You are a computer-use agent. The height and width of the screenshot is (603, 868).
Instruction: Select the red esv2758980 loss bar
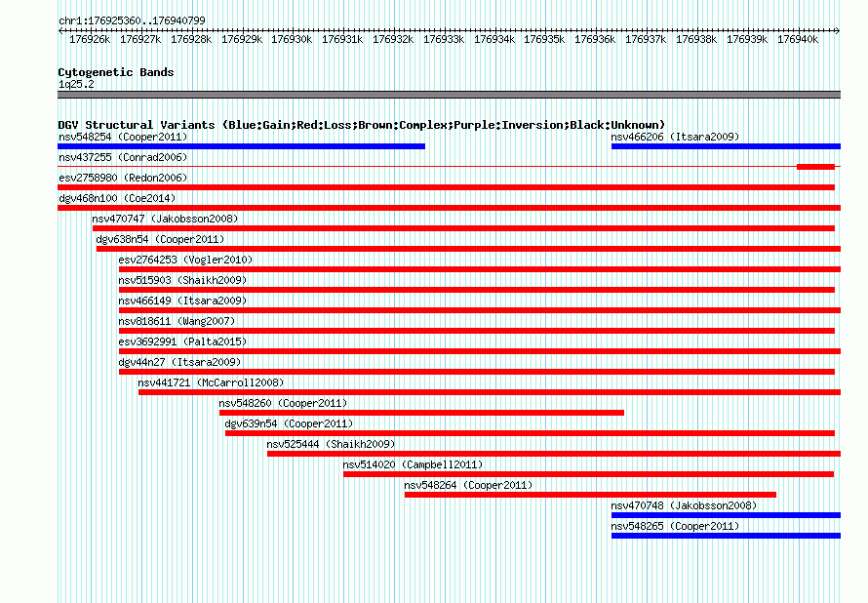(x=446, y=187)
